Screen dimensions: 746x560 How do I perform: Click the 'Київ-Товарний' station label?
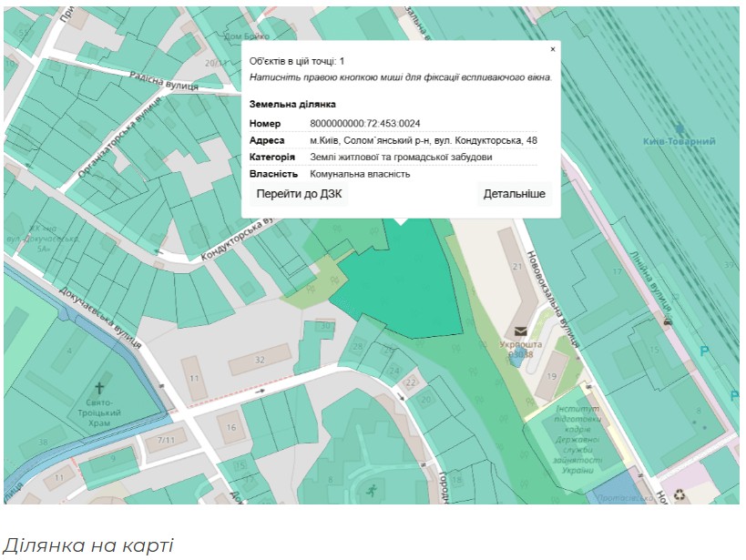click(679, 142)
